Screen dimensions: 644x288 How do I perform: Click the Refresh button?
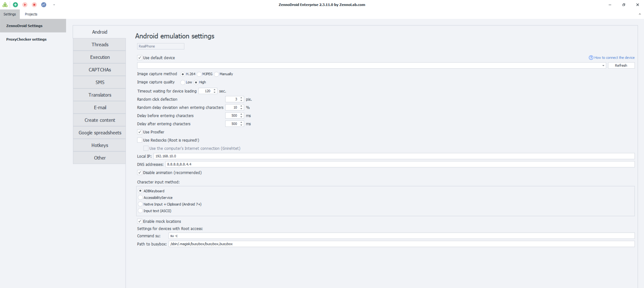tap(621, 65)
